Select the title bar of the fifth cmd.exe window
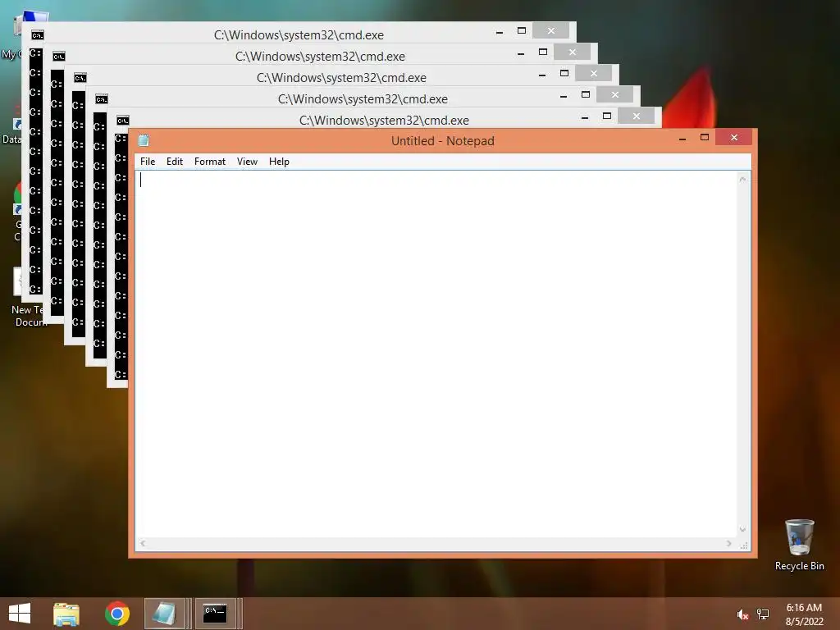This screenshot has height=630, width=840. coord(384,120)
